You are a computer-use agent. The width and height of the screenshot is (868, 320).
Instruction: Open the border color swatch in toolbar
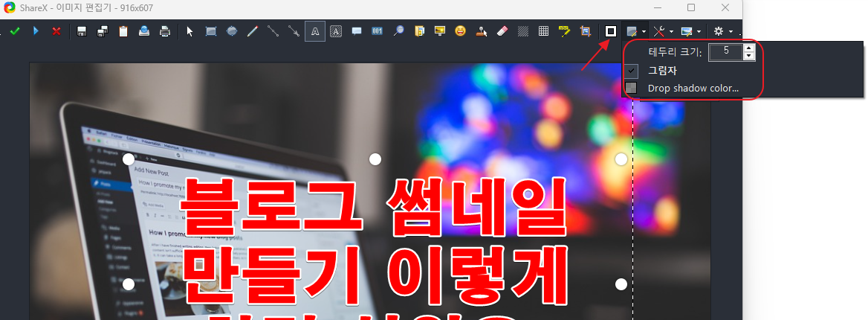[x=611, y=31]
